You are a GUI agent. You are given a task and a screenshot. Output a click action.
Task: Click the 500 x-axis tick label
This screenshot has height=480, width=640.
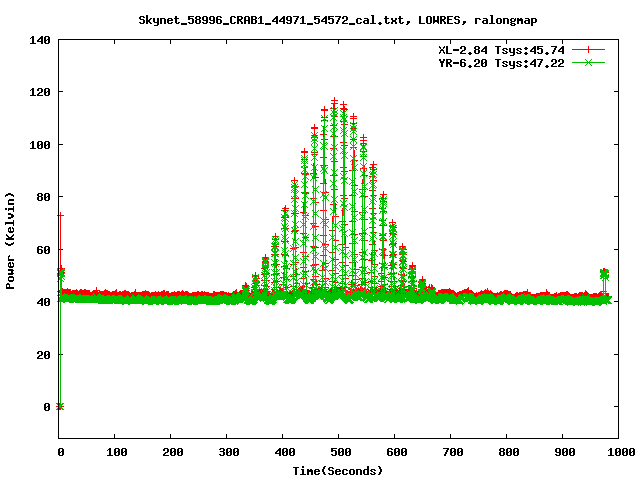tap(340, 452)
